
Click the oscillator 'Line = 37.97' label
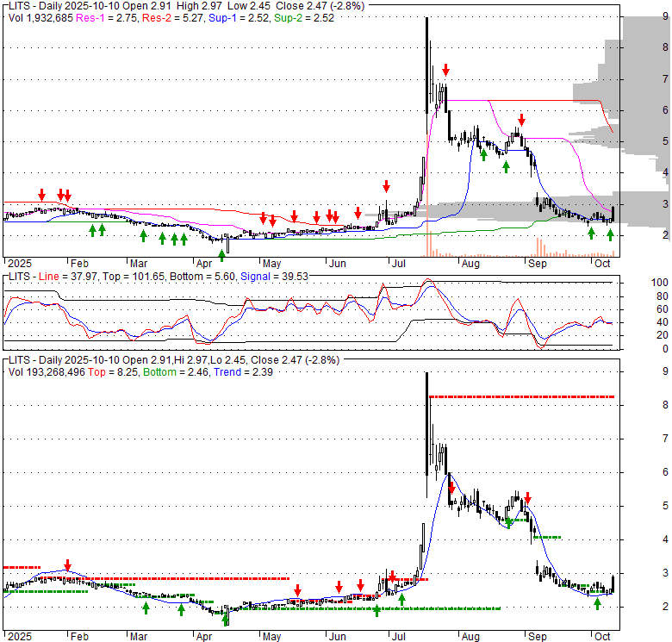(68, 277)
